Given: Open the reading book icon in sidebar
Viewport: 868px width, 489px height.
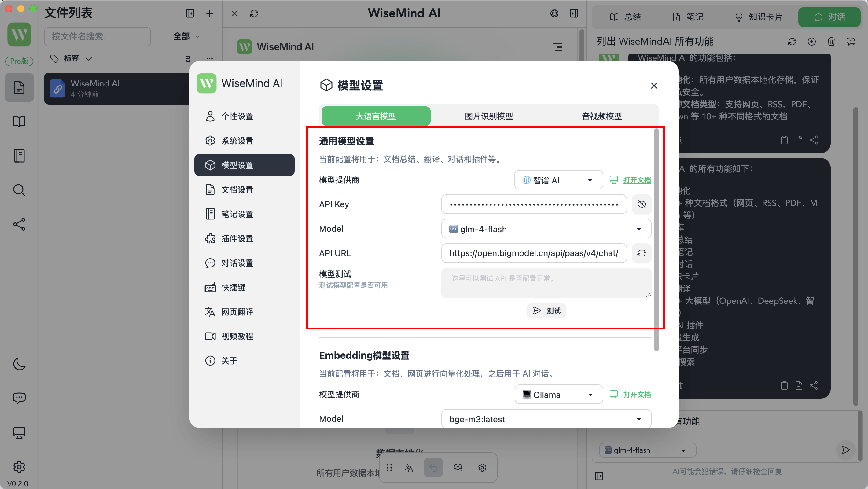Looking at the screenshot, I should pos(19,121).
